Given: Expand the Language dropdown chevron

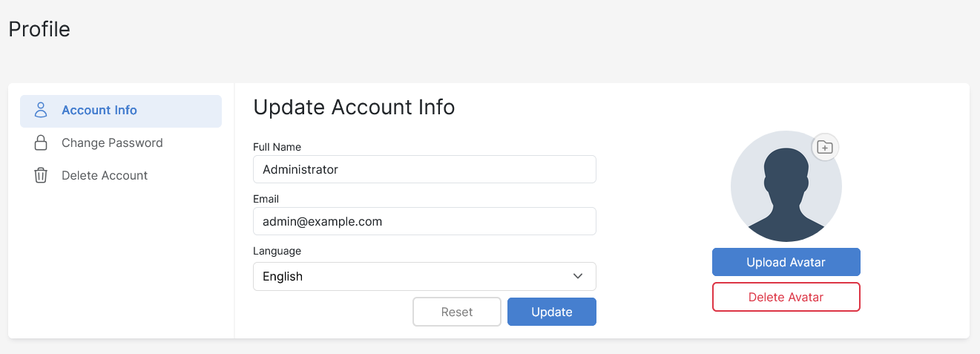Looking at the screenshot, I should point(578,276).
